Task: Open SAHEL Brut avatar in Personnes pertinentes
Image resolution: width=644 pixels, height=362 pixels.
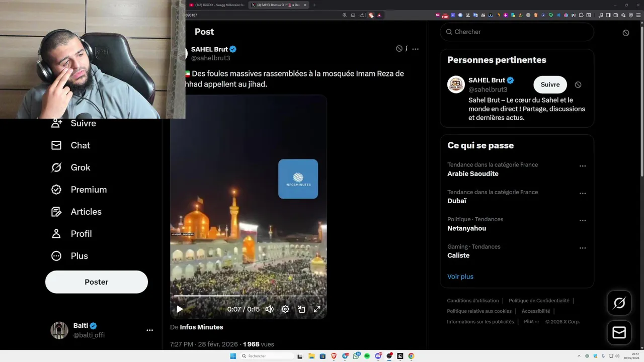Action: point(456,84)
